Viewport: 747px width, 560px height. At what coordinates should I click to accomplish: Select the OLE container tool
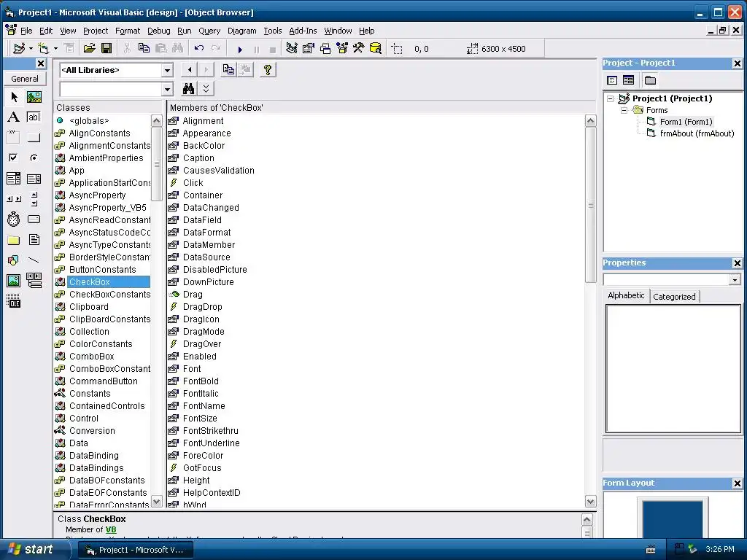[14, 301]
